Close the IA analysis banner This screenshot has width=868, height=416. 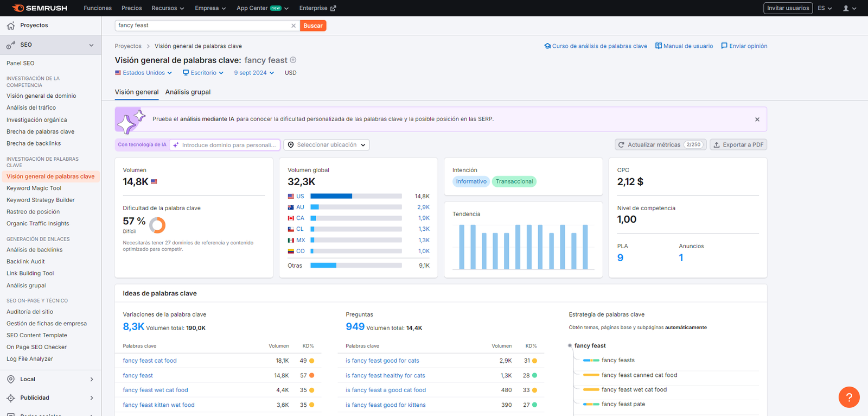[x=757, y=119]
